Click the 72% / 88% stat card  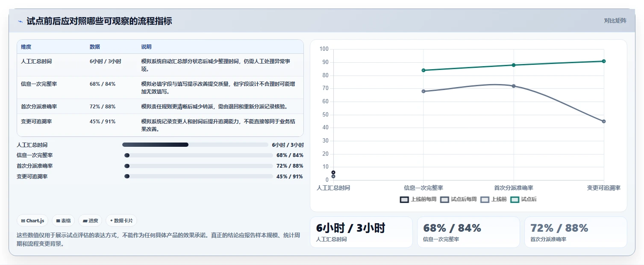coord(576,232)
